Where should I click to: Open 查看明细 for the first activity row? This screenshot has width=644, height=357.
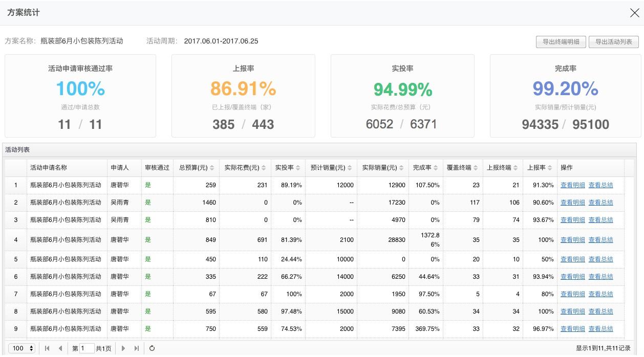pos(572,185)
